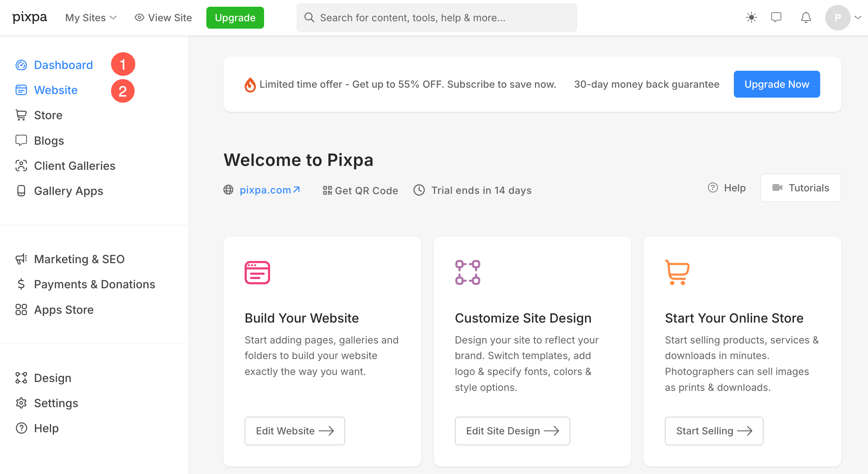Click the Gallery Apps phone icon
Image resolution: width=868 pixels, height=474 pixels.
click(21, 191)
